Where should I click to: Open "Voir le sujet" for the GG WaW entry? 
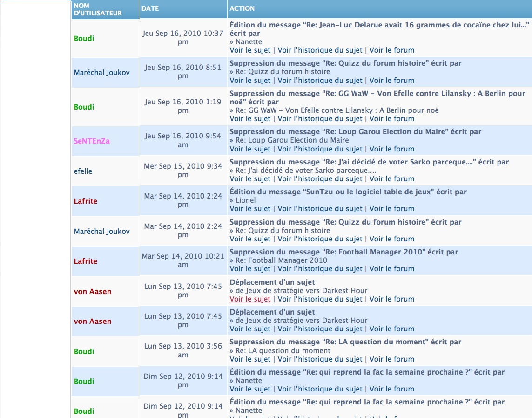250,119
